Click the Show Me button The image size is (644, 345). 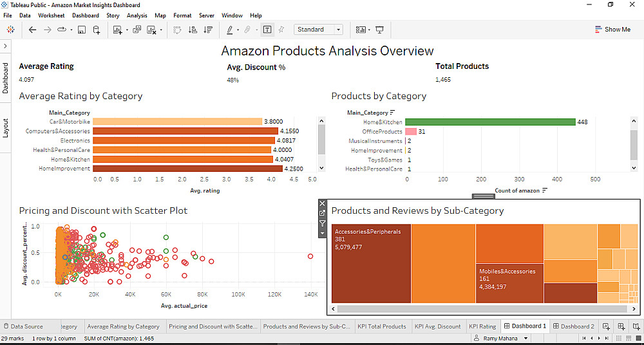[612, 30]
